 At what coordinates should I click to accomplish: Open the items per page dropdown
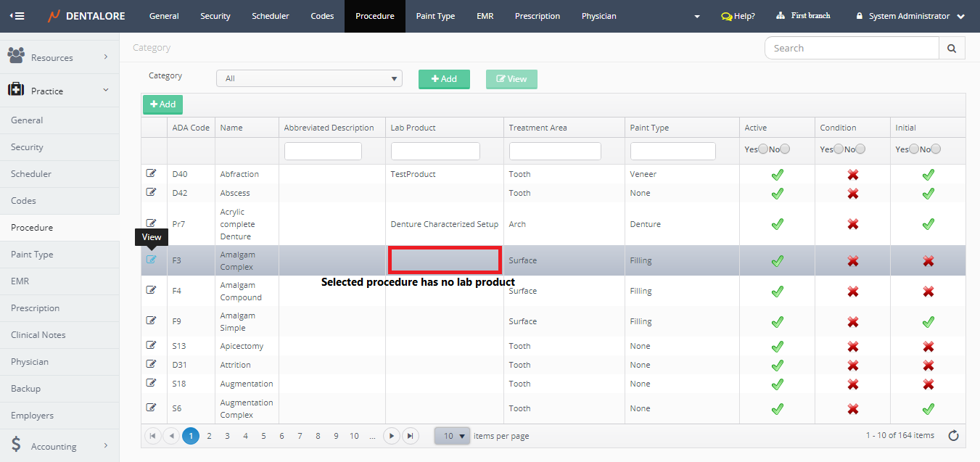452,436
